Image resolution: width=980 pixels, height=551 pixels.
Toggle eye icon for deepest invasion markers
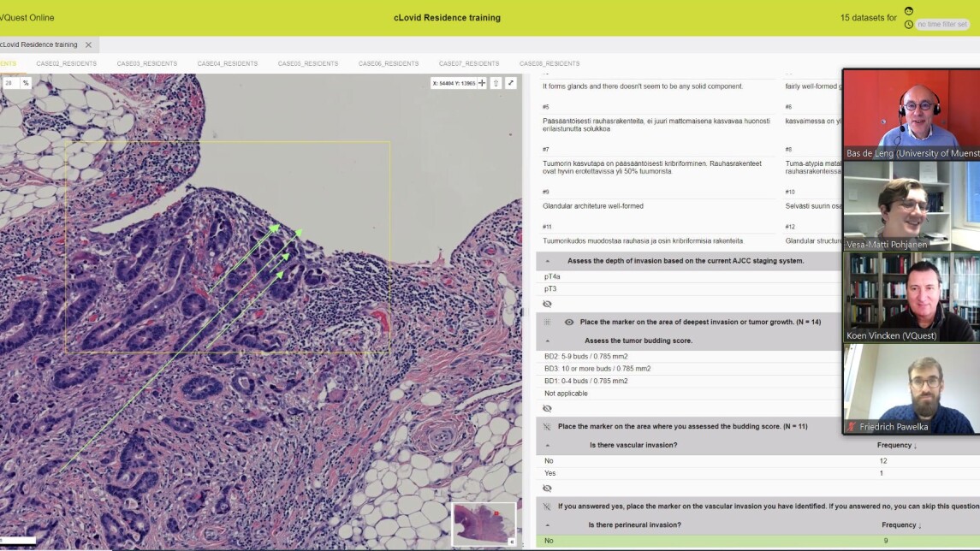tap(569, 322)
